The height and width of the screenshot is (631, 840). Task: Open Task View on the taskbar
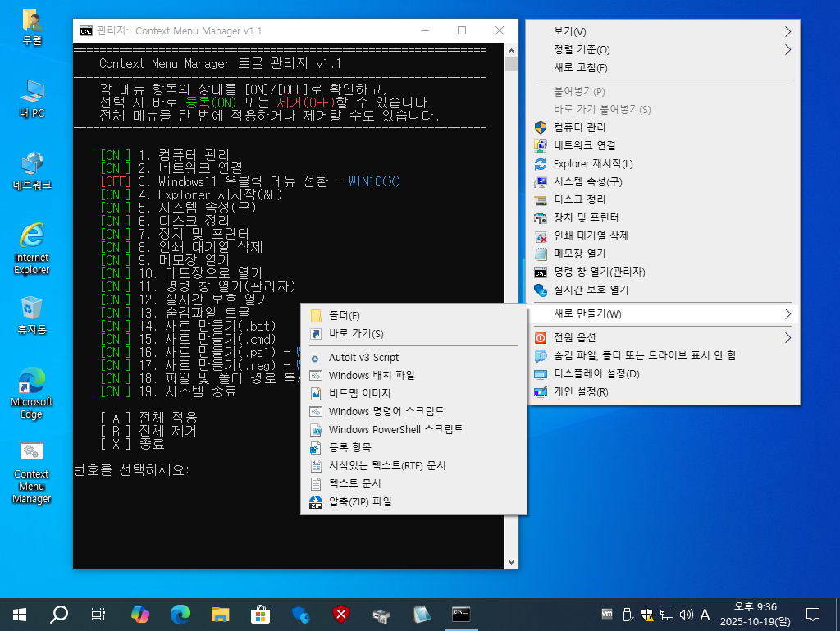[x=98, y=615]
